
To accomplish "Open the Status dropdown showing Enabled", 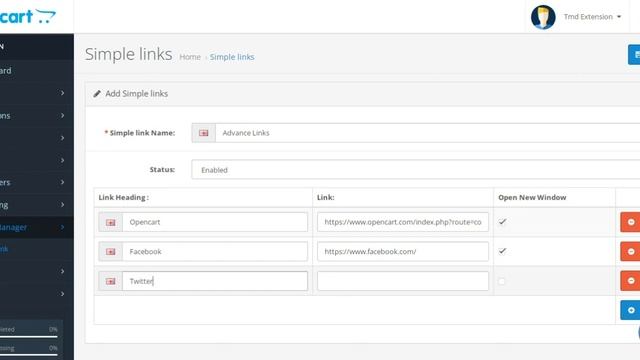I will click(x=416, y=170).
